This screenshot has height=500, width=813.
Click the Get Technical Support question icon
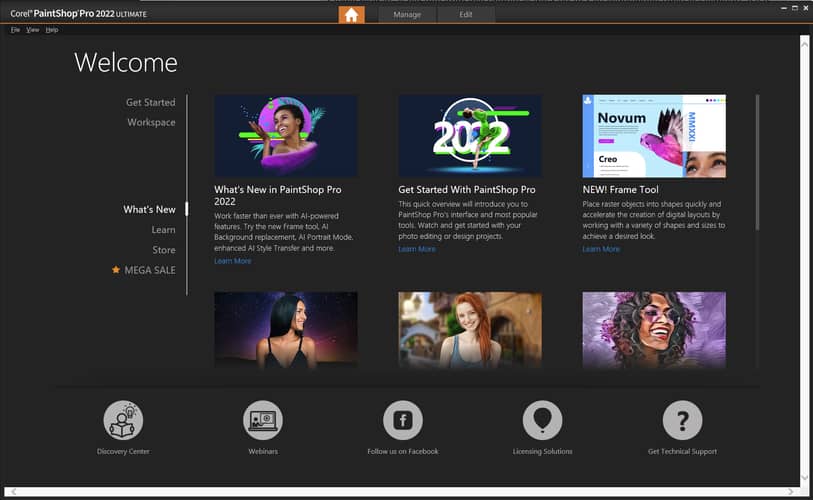682,420
